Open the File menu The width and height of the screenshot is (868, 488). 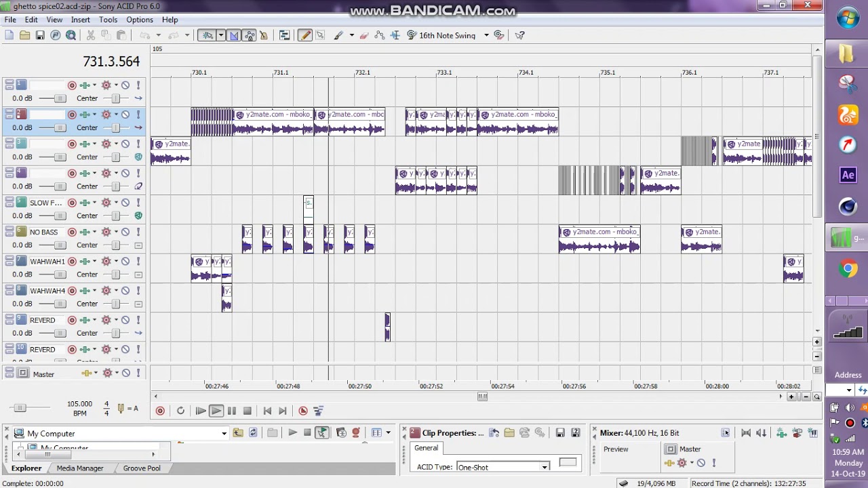10,20
